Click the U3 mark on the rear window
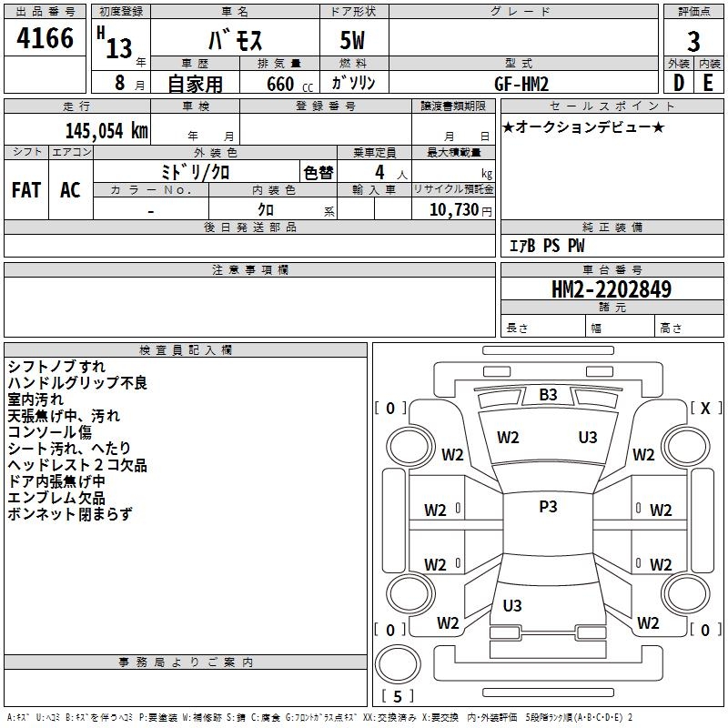The height and width of the screenshot is (728, 728). [512, 606]
